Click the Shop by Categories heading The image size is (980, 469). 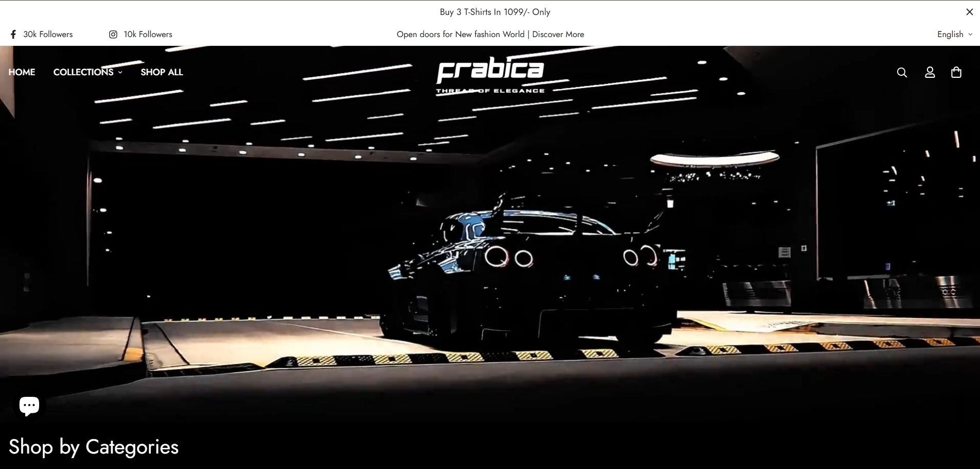click(94, 447)
